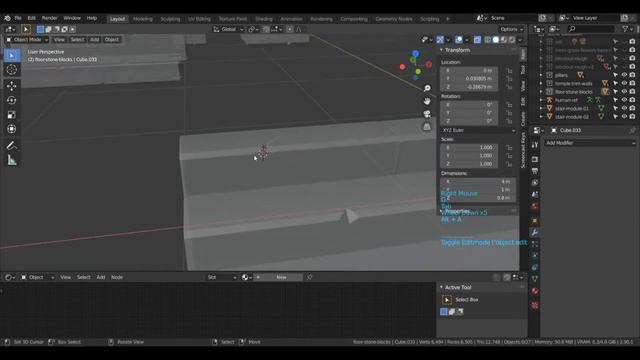Collapse the Transform panel
Viewport: 640px width, 360px height.
point(441,50)
